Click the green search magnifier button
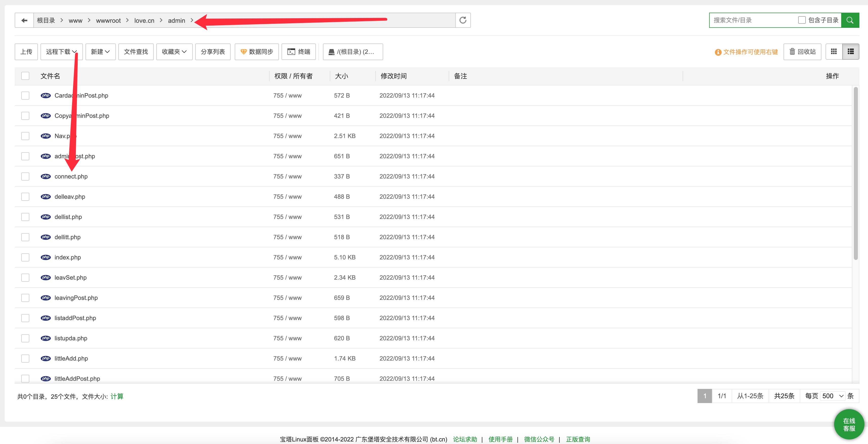 point(850,20)
